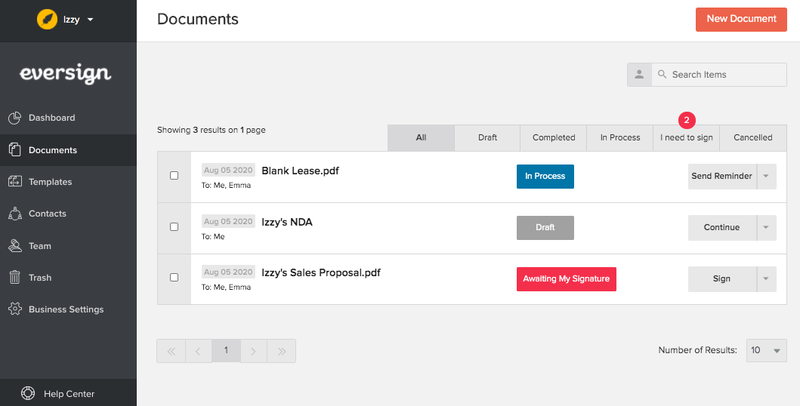
Task: Open the Blank Lease.pdf document title
Action: coord(300,171)
